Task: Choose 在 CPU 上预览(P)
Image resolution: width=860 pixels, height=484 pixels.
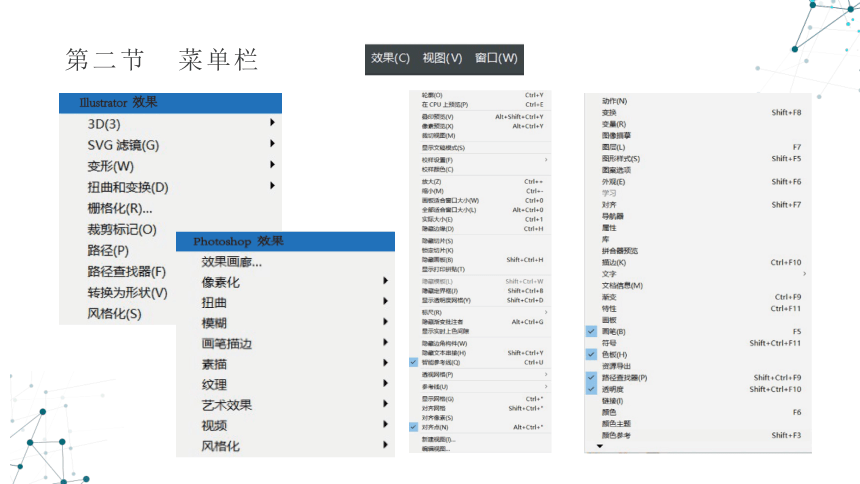Action: click(480, 104)
